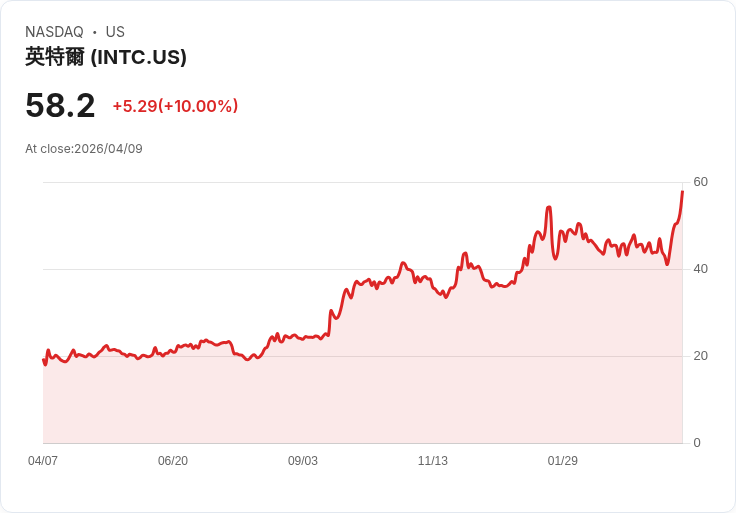Select the 06/20 date on the x-axis

[x=173, y=461]
